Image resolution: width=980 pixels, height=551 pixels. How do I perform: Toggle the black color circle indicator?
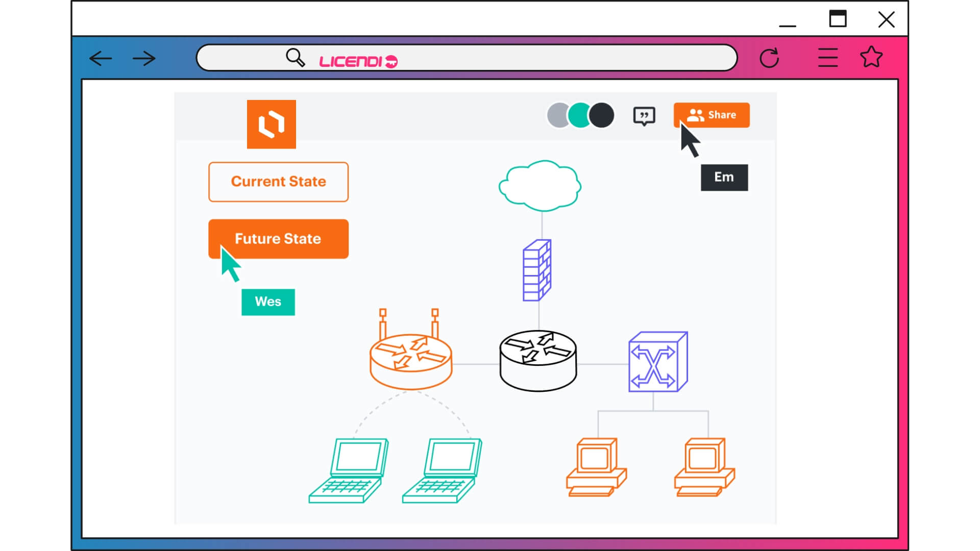pyautogui.click(x=601, y=114)
